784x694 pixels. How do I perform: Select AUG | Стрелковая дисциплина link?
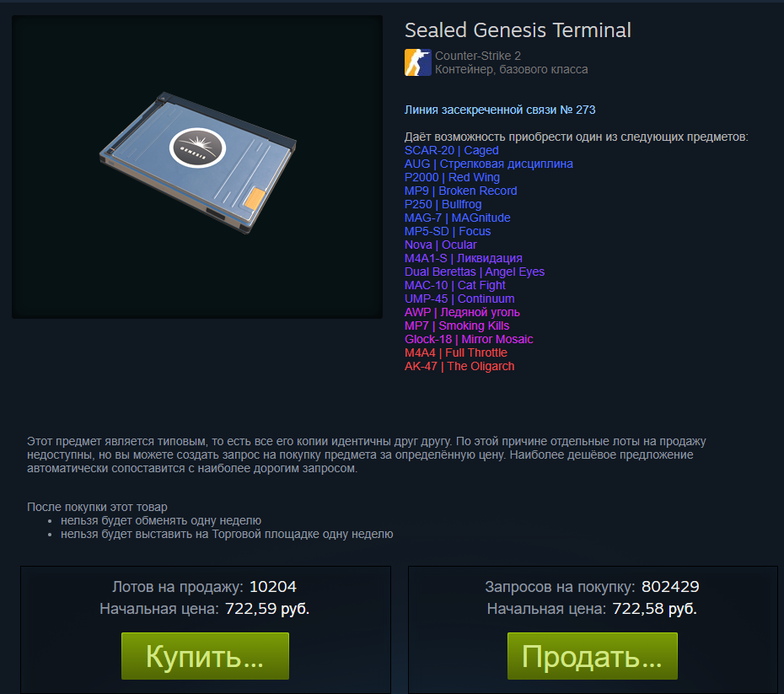point(488,164)
